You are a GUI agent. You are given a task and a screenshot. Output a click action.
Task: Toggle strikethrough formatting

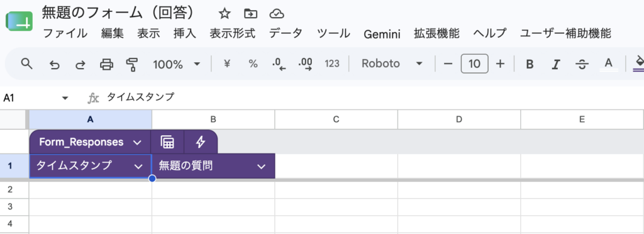(582, 64)
